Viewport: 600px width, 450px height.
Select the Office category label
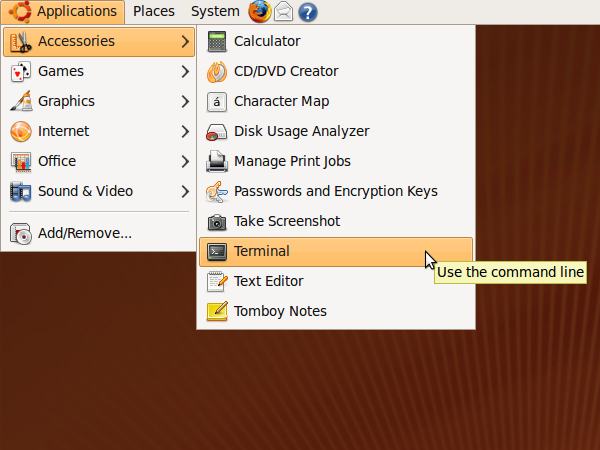[57, 161]
